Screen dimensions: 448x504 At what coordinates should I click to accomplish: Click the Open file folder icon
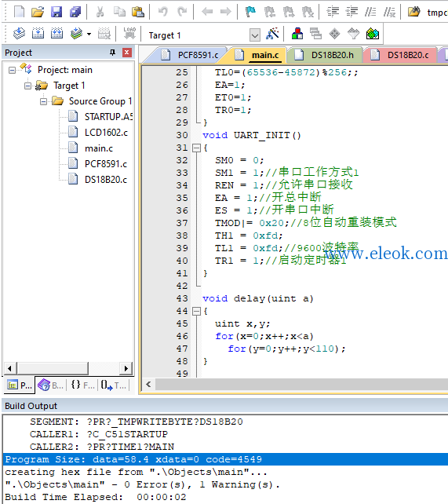click(x=38, y=13)
